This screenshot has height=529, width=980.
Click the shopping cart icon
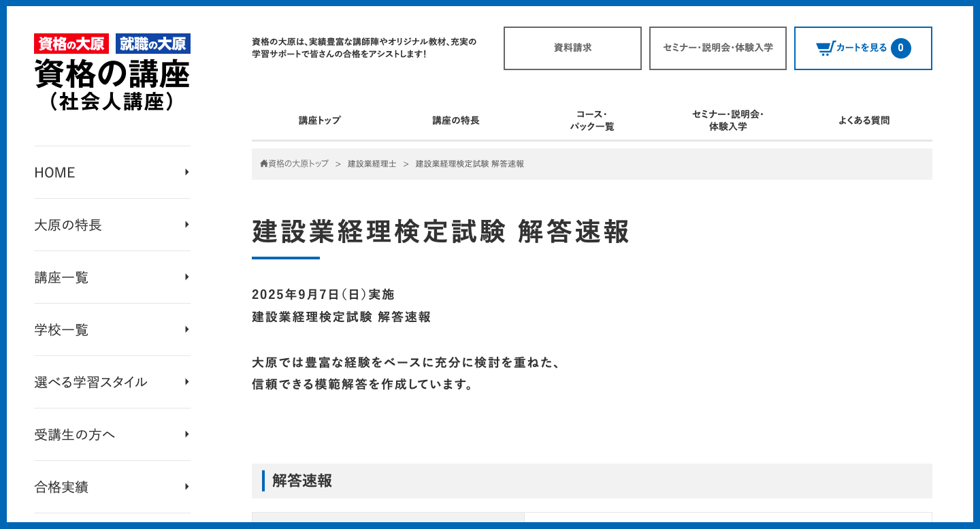825,48
